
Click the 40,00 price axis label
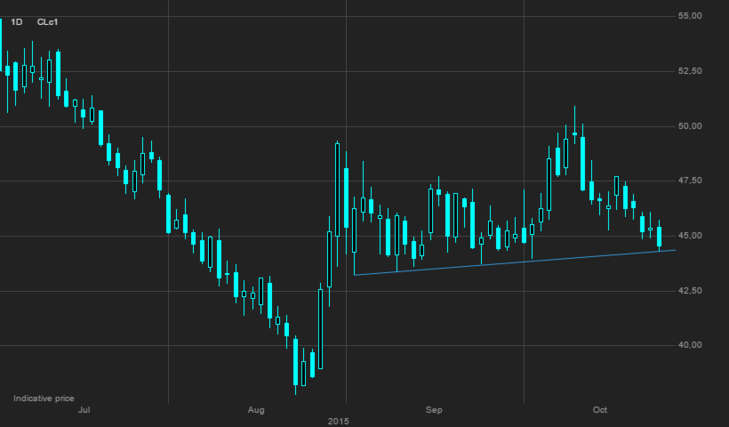point(691,345)
